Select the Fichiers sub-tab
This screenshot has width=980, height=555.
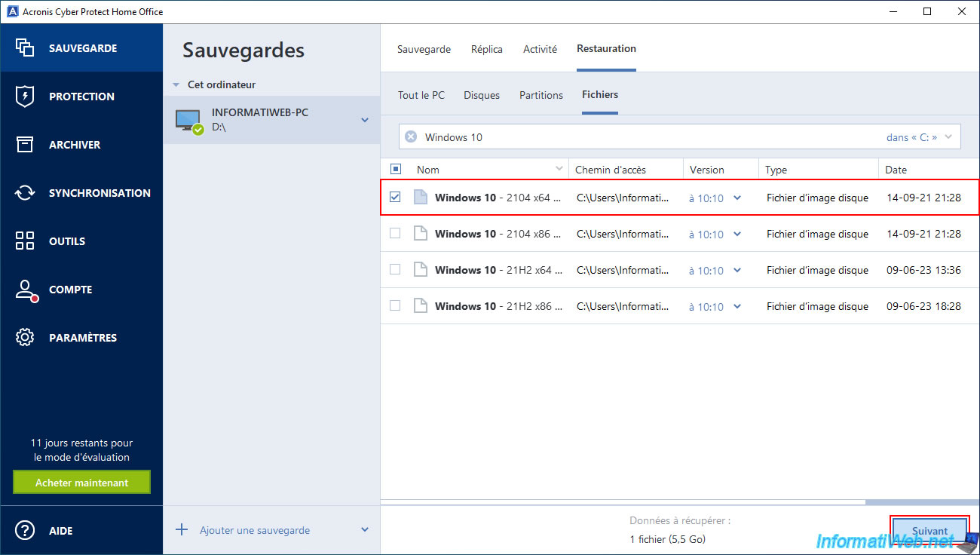[x=600, y=94]
